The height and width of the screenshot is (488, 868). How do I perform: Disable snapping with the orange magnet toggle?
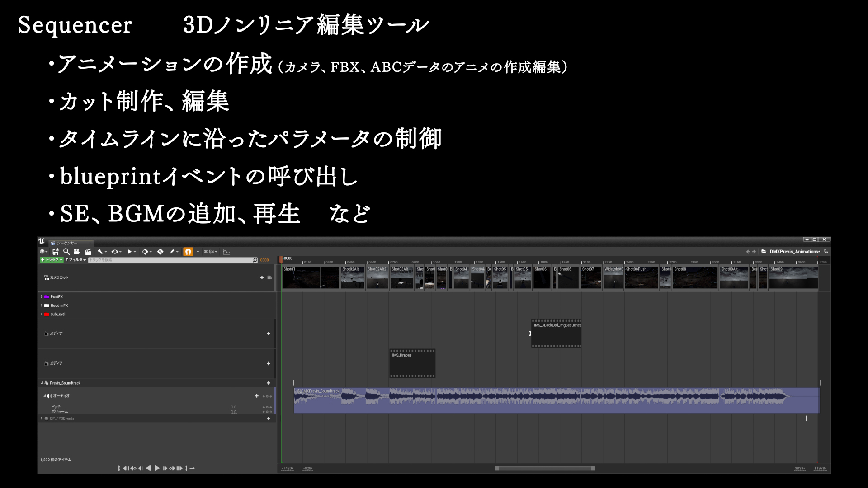pos(188,252)
